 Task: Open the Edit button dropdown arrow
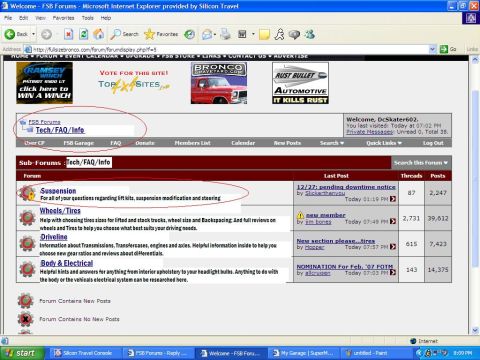point(253,34)
